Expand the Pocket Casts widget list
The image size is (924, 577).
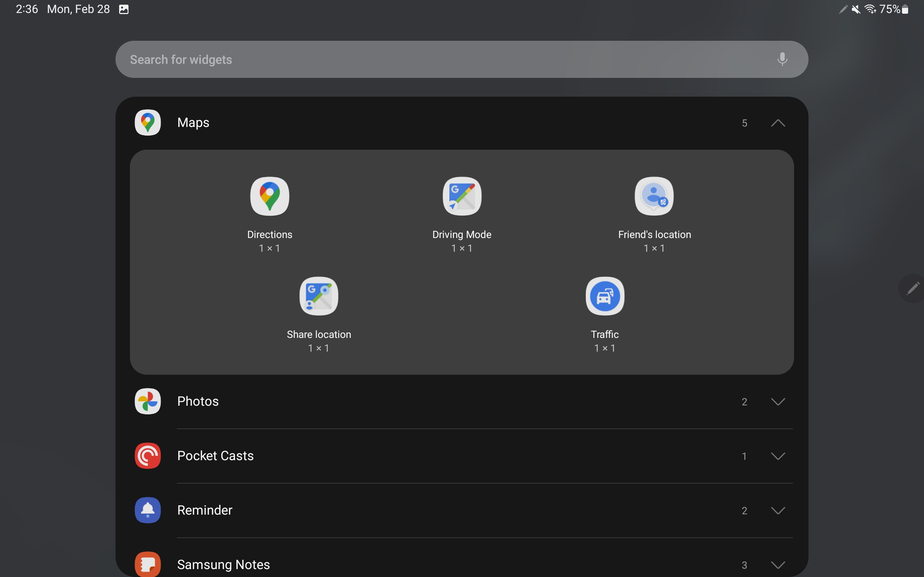click(778, 456)
